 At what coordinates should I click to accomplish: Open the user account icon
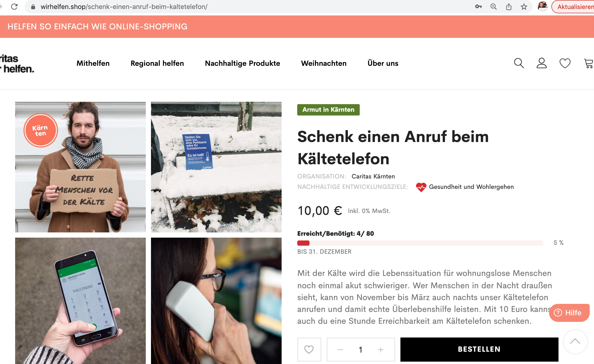(541, 63)
